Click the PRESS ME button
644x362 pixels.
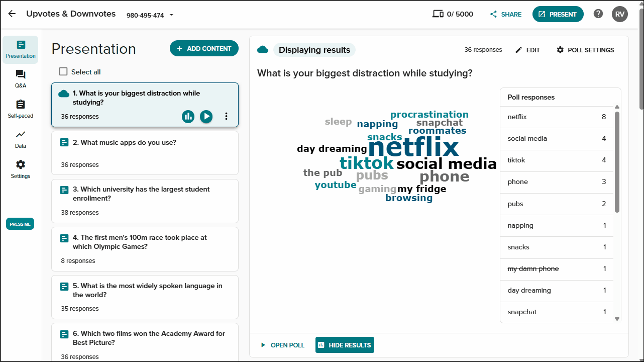point(20,224)
